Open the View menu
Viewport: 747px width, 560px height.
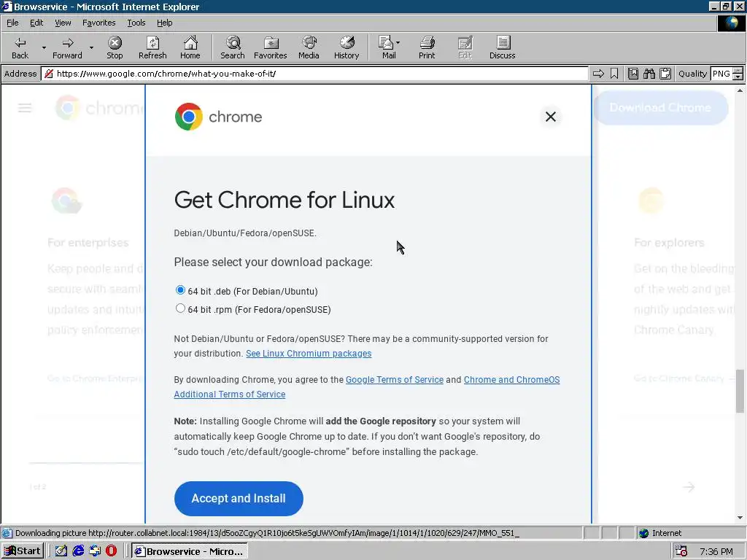tap(63, 23)
